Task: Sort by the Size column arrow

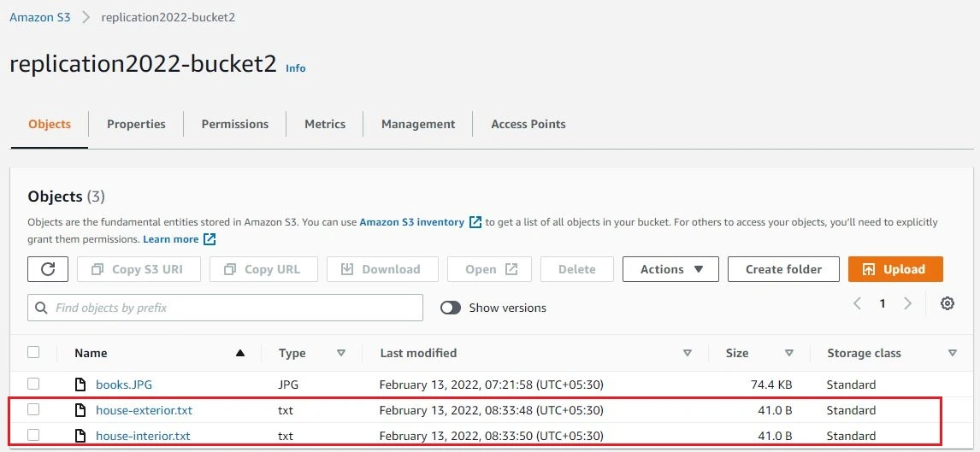Action: [x=789, y=354]
